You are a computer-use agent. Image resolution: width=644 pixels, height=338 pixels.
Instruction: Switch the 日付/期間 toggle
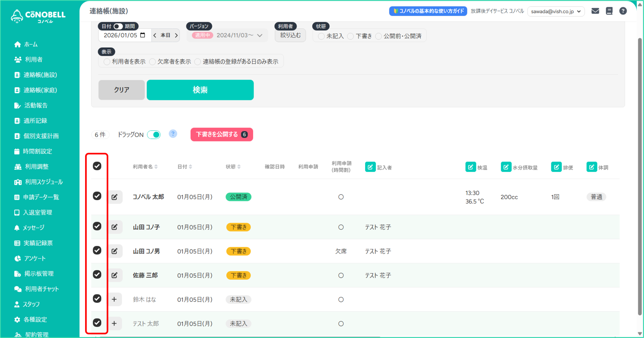click(x=118, y=26)
